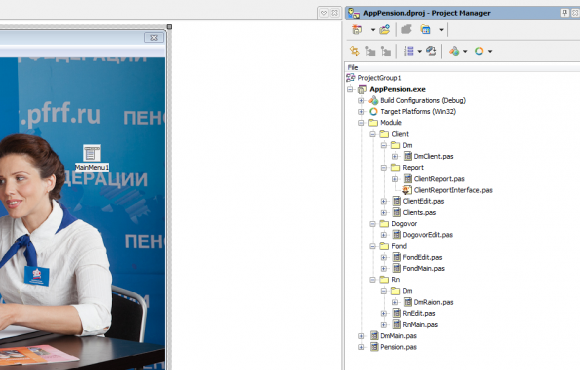
Task: Click the Add new project toolbar icon
Action: click(357, 29)
